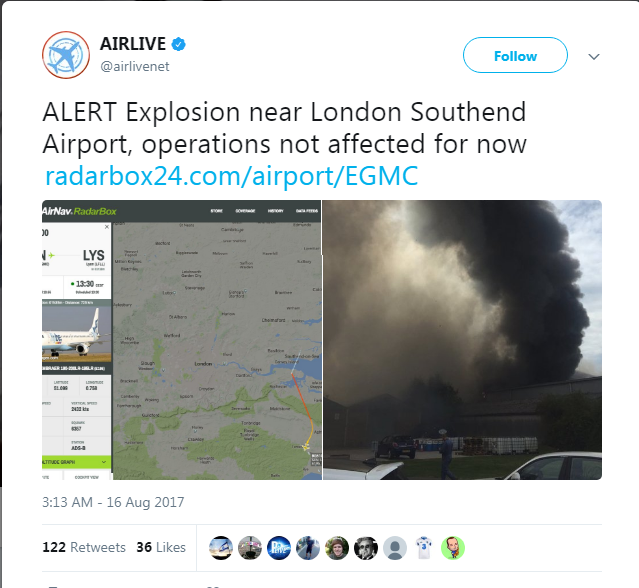
Task: Click the white jersey number 3 avatar
Action: [x=424, y=548]
